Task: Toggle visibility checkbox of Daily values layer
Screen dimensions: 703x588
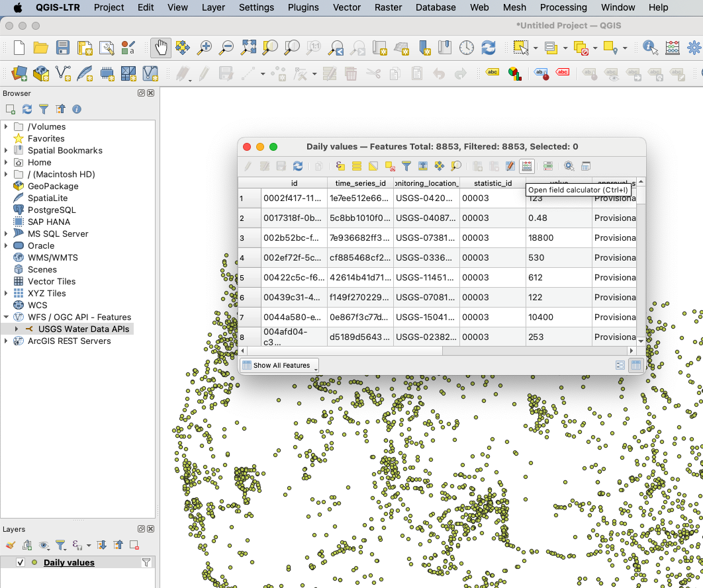Action: click(x=20, y=562)
